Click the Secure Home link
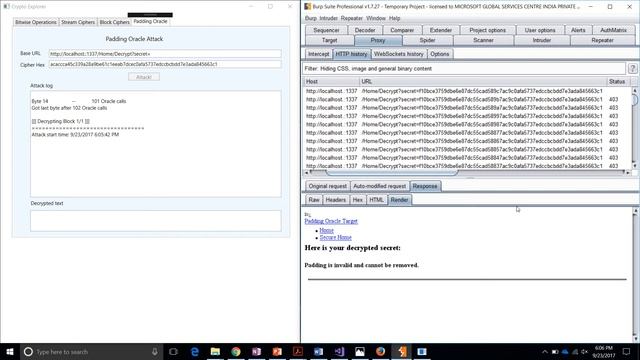Image resolution: width=640 pixels, height=360 pixels. [336, 238]
